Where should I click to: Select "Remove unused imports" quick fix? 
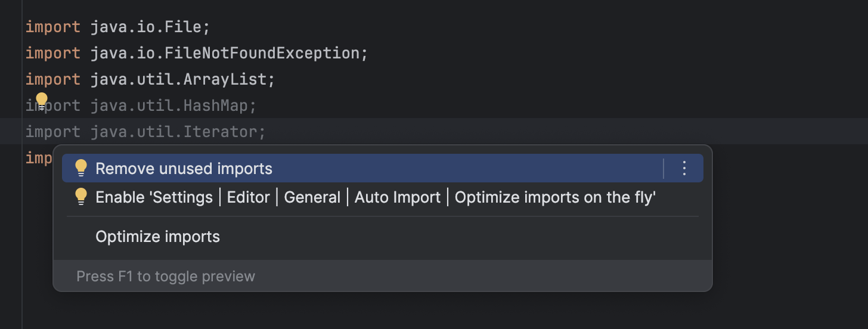pyautogui.click(x=184, y=169)
